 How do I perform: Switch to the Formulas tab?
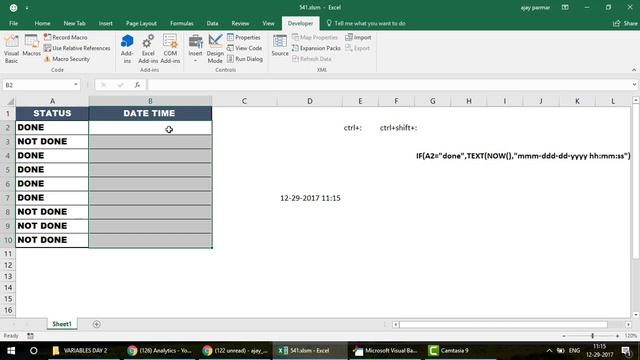click(182, 23)
